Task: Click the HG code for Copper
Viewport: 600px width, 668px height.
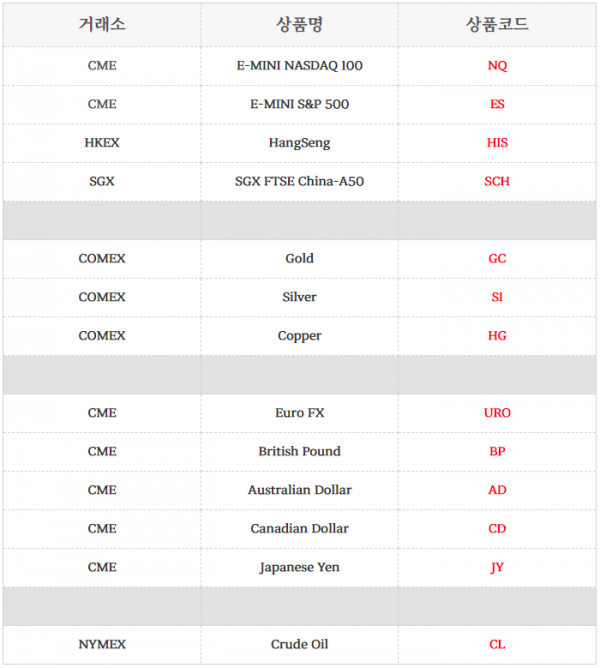Action: click(497, 336)
